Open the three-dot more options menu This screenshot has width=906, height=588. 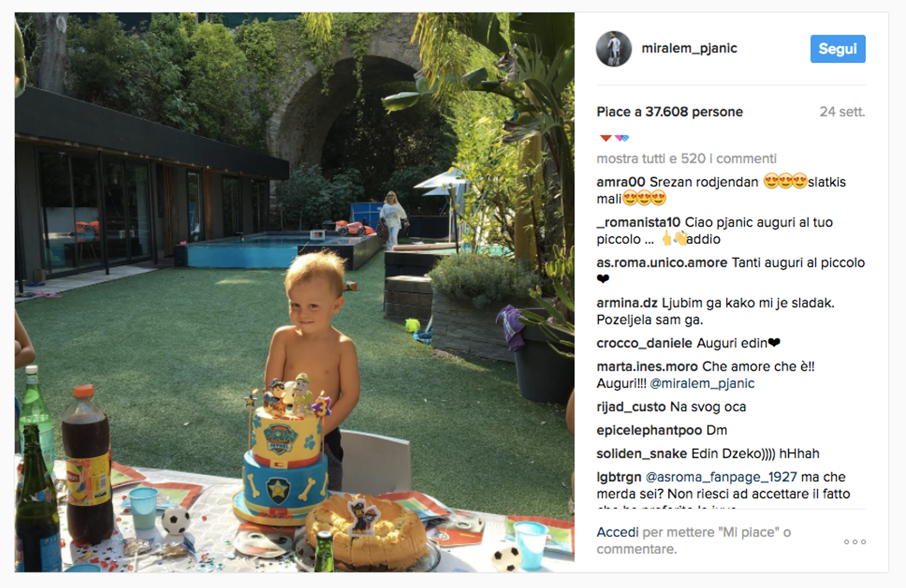(855, 542)
